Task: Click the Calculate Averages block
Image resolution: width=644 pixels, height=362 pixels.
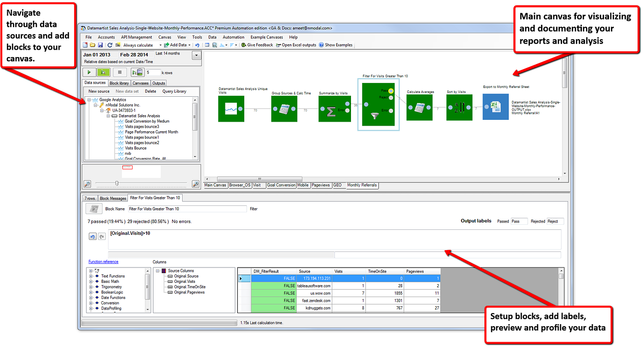Action: pos(420,108)
